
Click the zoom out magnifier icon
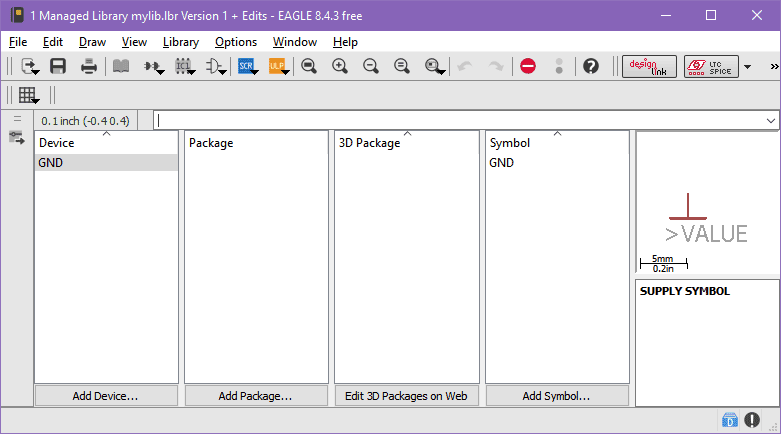[x=371, y=66]
